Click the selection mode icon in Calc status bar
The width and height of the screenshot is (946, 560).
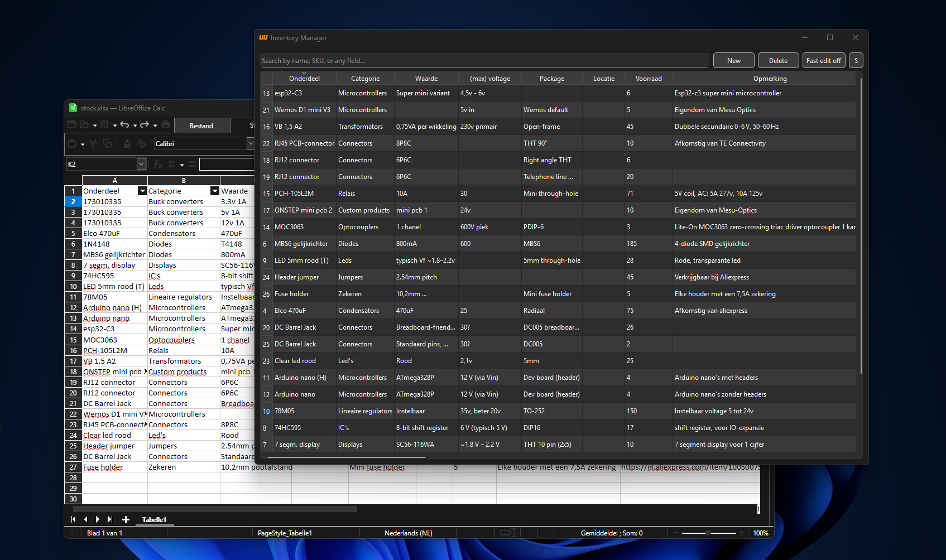pos(508,533)
